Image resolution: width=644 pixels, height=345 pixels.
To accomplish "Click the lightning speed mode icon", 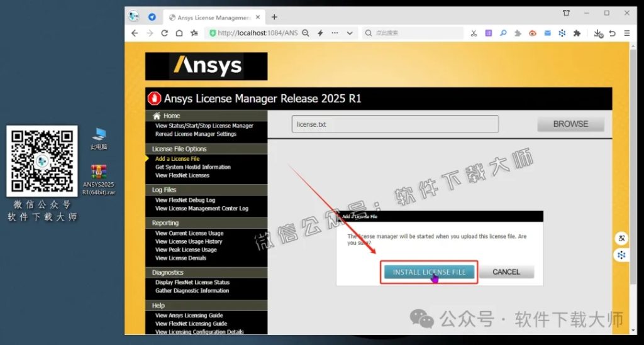I will coord(320,33).
